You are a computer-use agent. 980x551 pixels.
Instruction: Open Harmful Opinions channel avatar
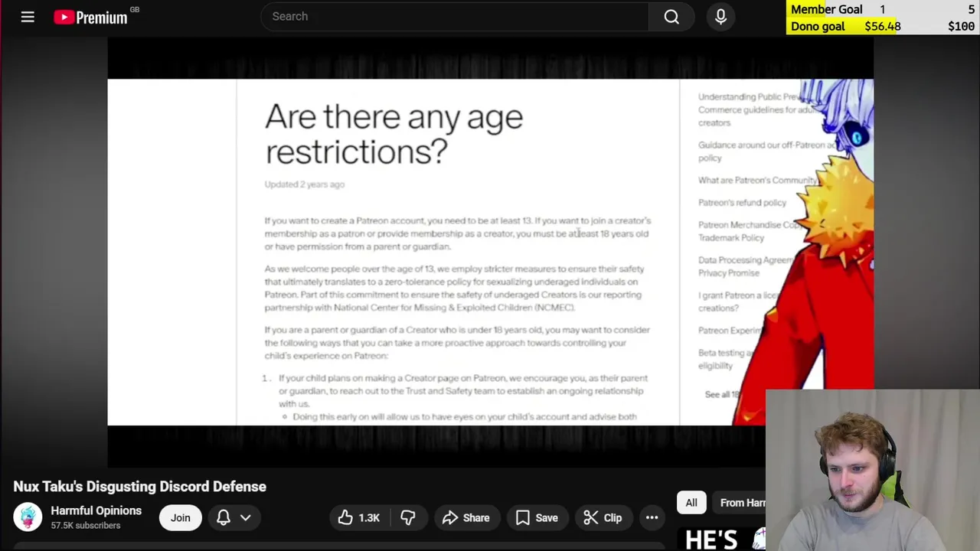28,517
